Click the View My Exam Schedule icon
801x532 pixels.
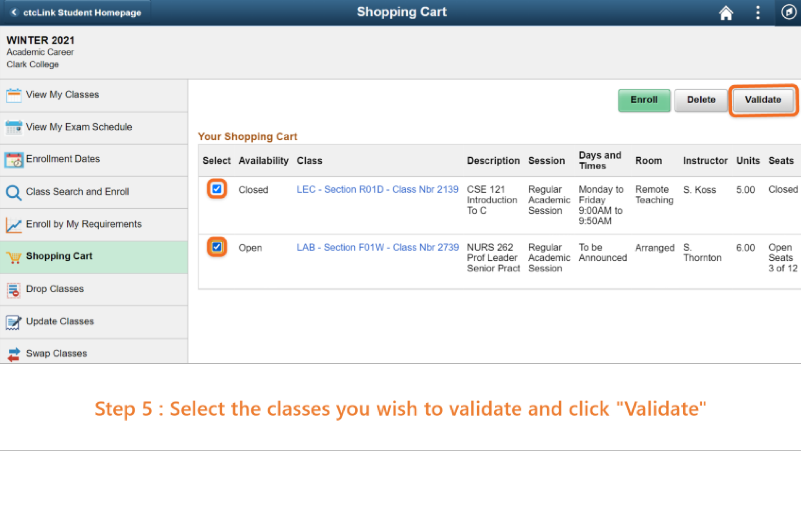tap(14, 127)
